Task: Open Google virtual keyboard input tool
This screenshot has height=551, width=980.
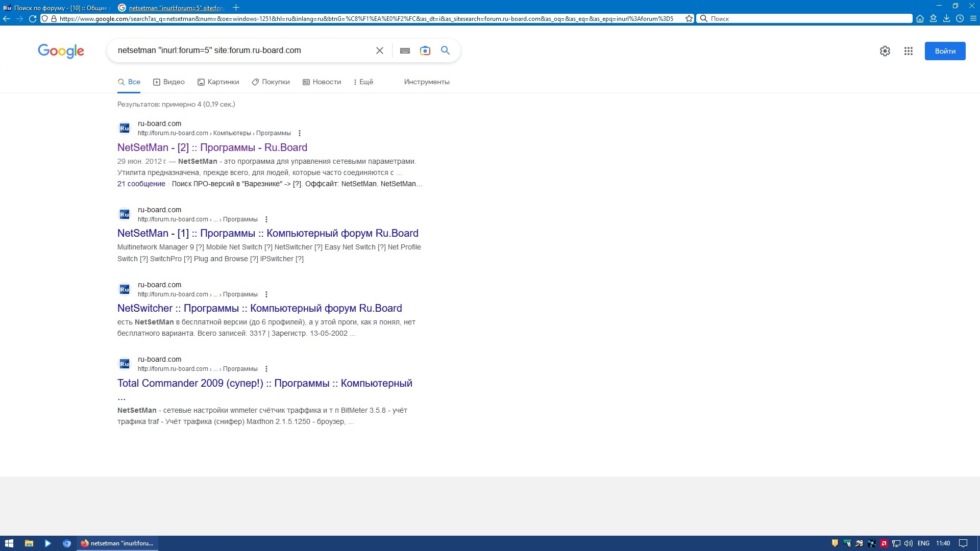Action: 405,51
